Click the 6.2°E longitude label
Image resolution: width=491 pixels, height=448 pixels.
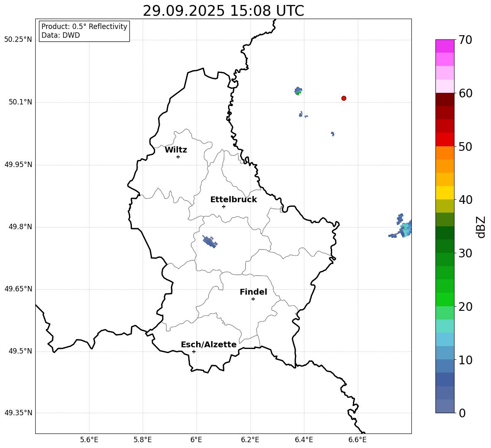pyautogui.click(x=250, y=440)
